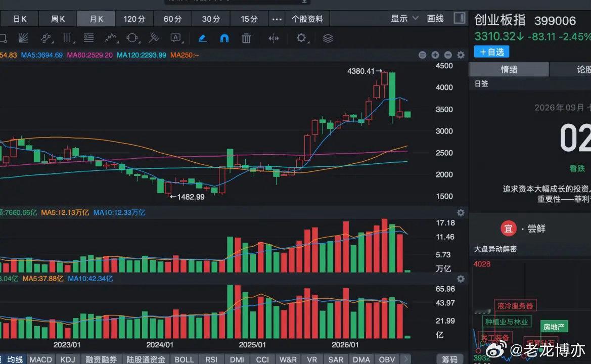Select the CCI indicator tab
The width and height of the screenshot is (591, 364).
pos(263,359)
